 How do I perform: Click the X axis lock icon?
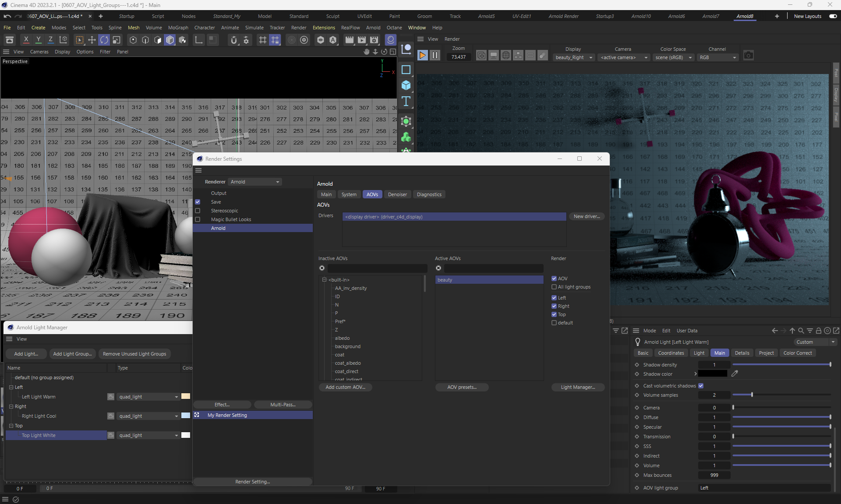tap(26, 40)
